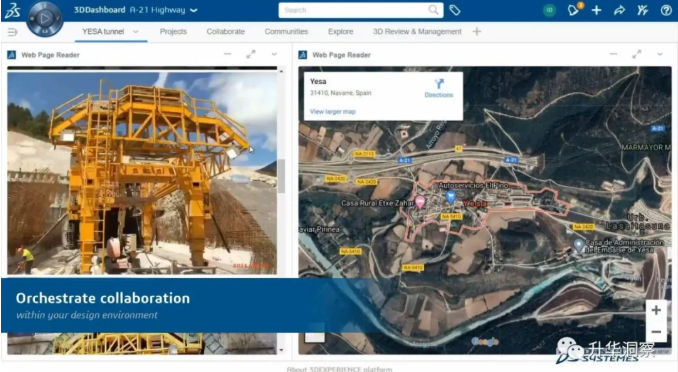
Task: Expand the A-21 Highway dashboard dropdown
Action: point(194,10)
